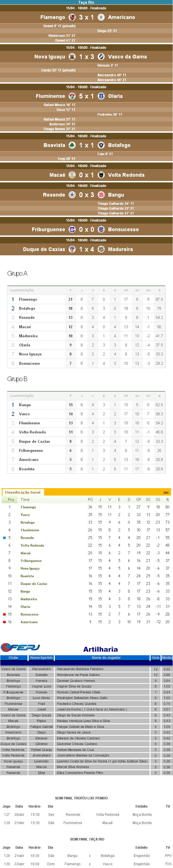Click the Bangu club crest
The width and height of the screenshot is (173, 868).
click(x=101, y=195)
